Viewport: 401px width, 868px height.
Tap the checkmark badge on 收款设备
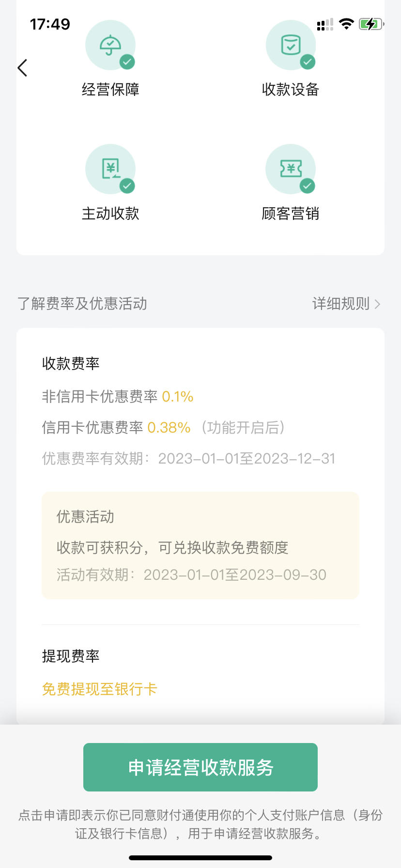(308, 62)
